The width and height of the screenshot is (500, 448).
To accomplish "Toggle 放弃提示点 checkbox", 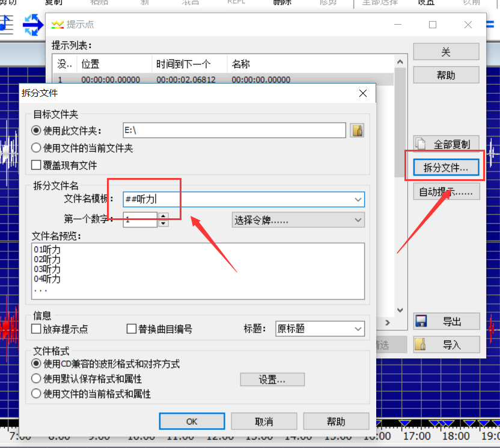I will click(36, 329).
